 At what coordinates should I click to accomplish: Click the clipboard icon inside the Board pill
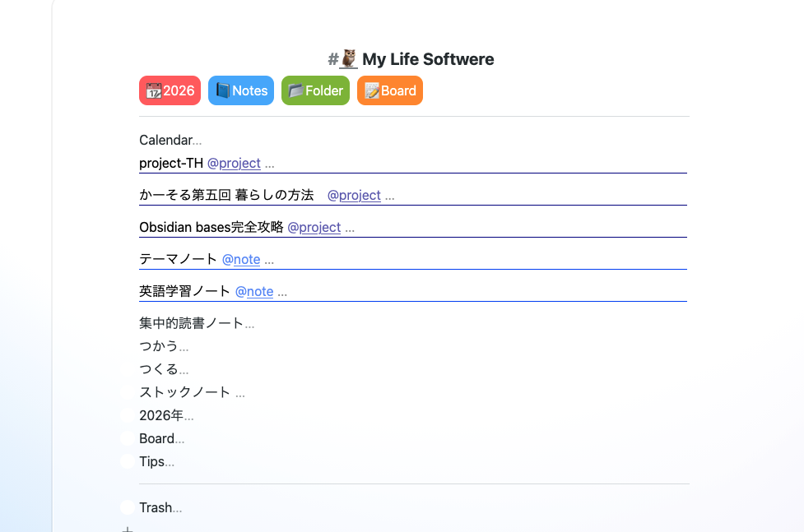[x=371, y=90]
